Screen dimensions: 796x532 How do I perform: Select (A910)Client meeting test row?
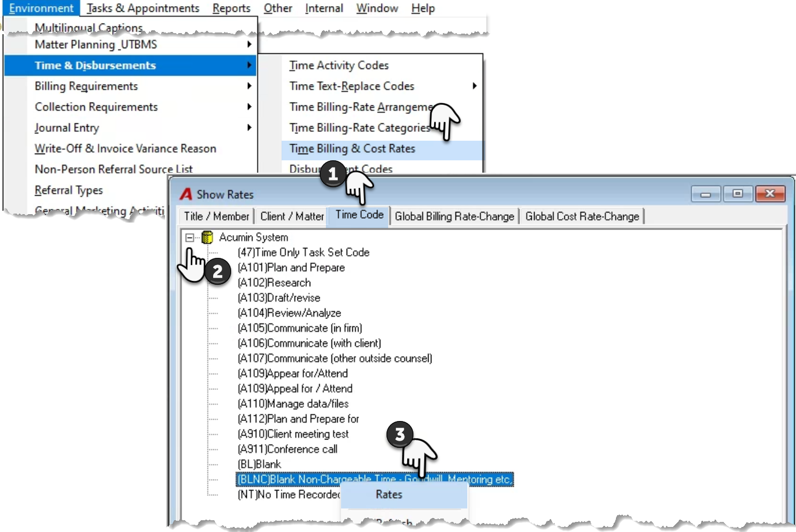[293, 434]
